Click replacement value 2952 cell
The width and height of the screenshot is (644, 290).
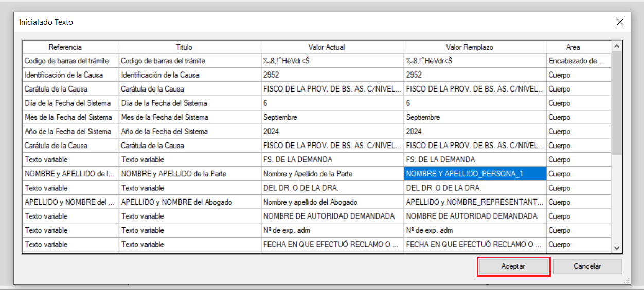click(475, 75)
